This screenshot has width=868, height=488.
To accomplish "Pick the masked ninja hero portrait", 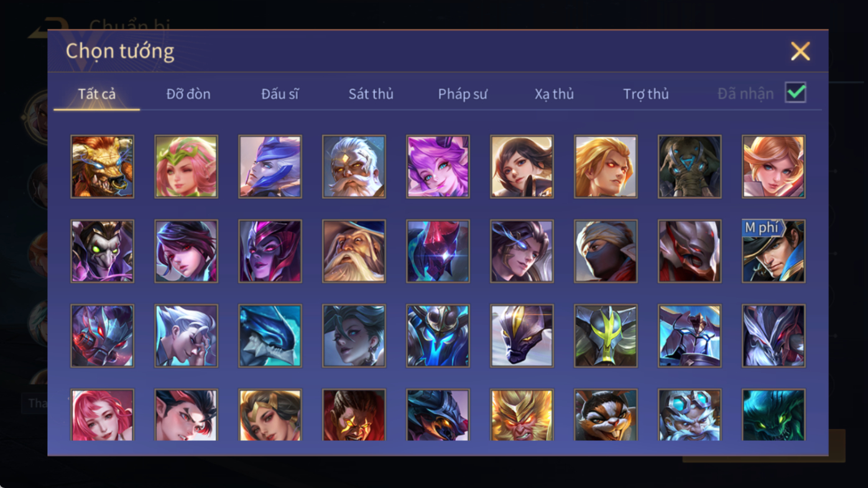I will pyautogui.click(x=606, y=251).
